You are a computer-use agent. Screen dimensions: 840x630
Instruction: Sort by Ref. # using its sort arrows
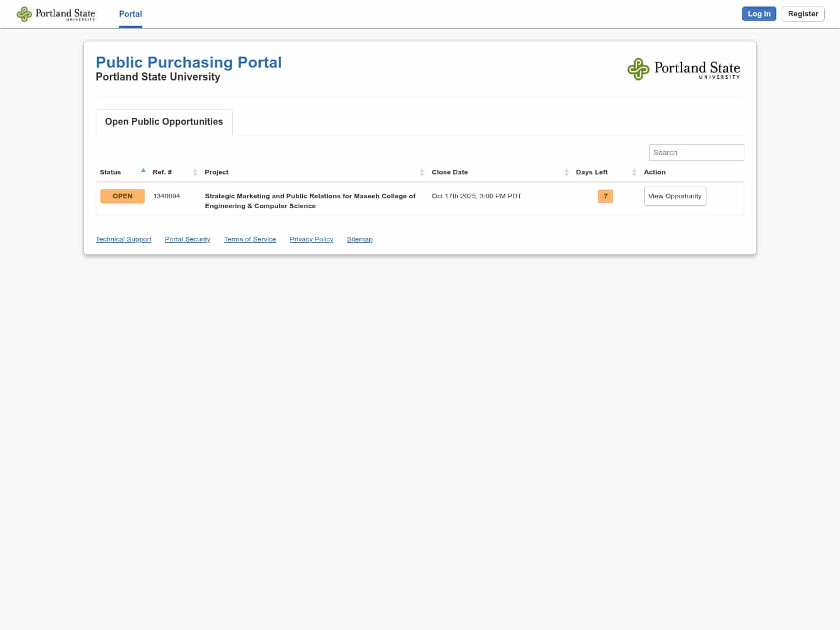tap(195, 172)
